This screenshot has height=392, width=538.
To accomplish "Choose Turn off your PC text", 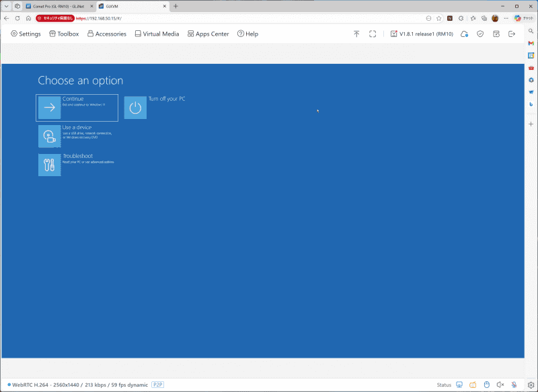I will (167, 99).
